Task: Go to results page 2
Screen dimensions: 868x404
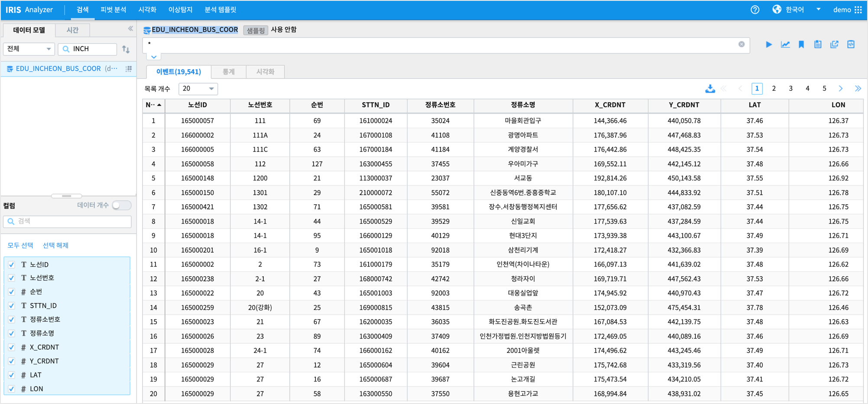Action: point(774,88)
